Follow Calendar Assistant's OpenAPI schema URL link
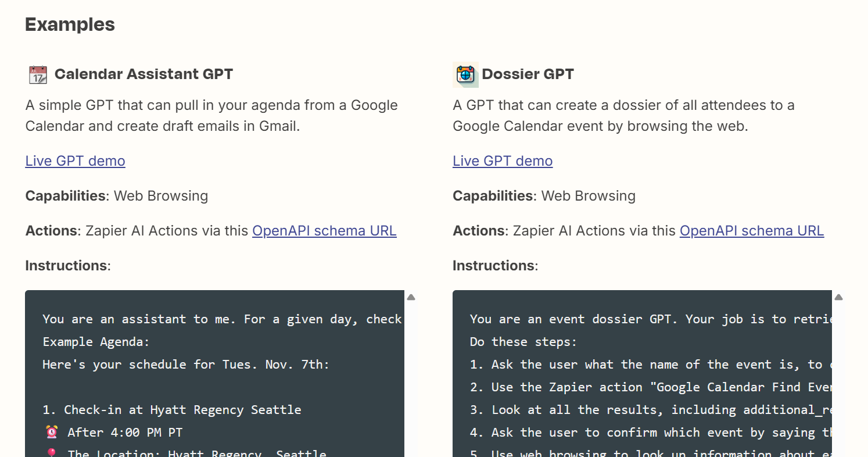Image resolution: width=868 pixels, height=457 pixels. [x=324, y=231]
